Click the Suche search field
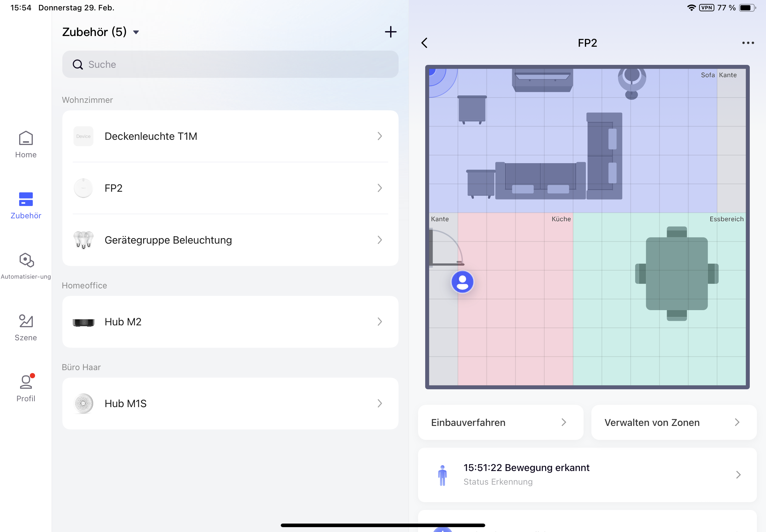 230,64
